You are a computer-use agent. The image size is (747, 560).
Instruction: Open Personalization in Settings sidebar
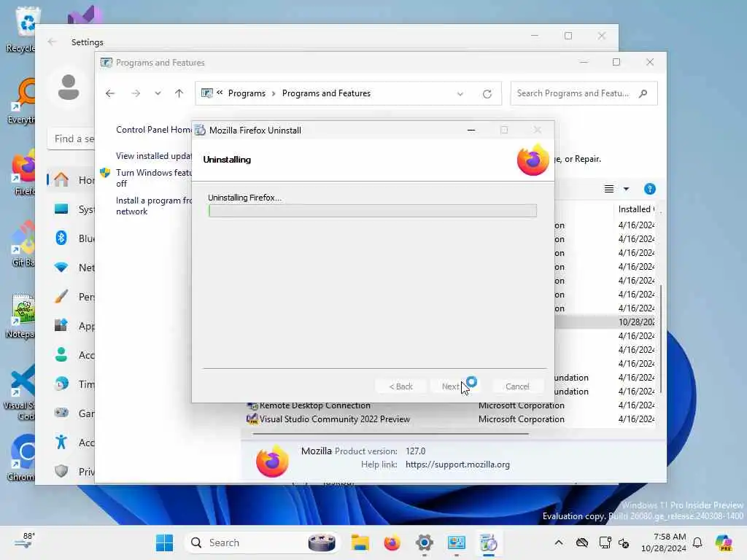coord(71,297)
